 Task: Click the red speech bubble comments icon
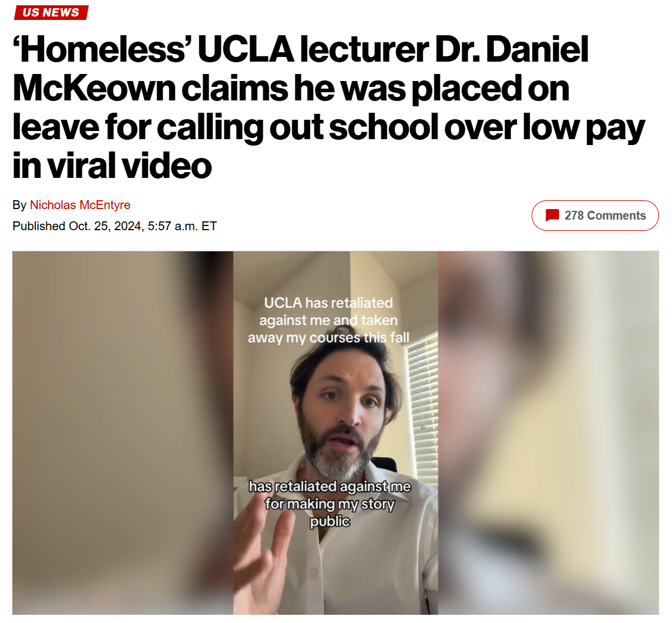coord(552,215)
